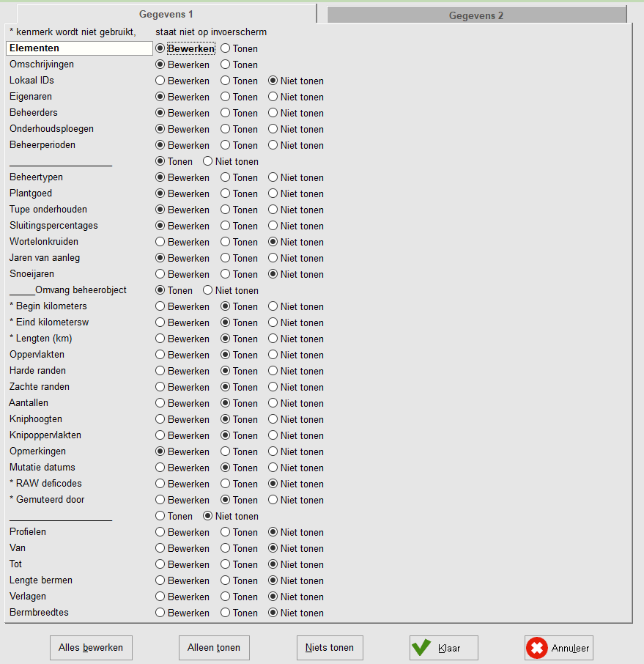Click the Elementen field label
Viewport: 644px width, 664px height.
(x=79, y=48)
